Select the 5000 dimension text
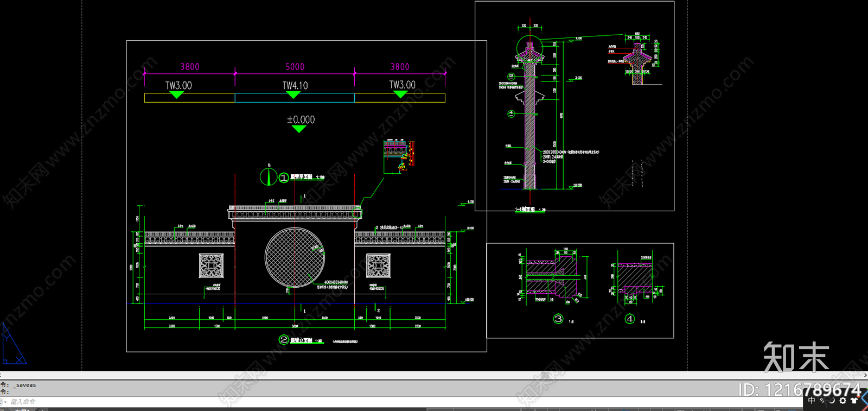This screenshot has height=411, width=868. coord(295,67)
